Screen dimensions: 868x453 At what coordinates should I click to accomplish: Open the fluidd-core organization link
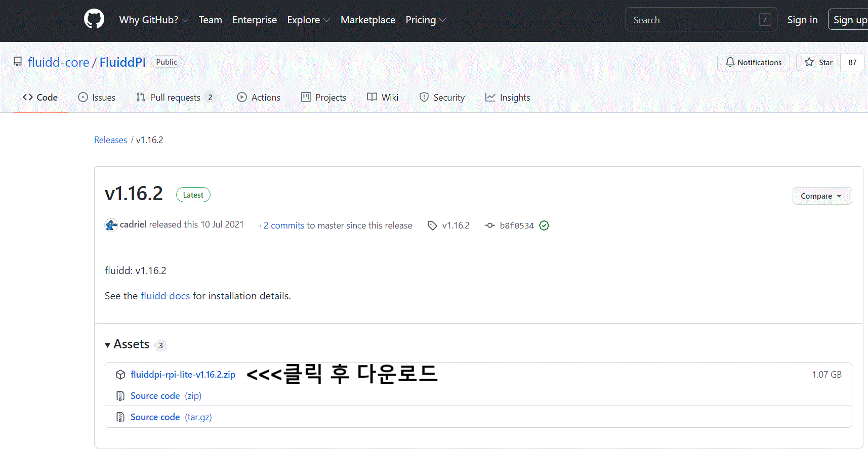59,62
